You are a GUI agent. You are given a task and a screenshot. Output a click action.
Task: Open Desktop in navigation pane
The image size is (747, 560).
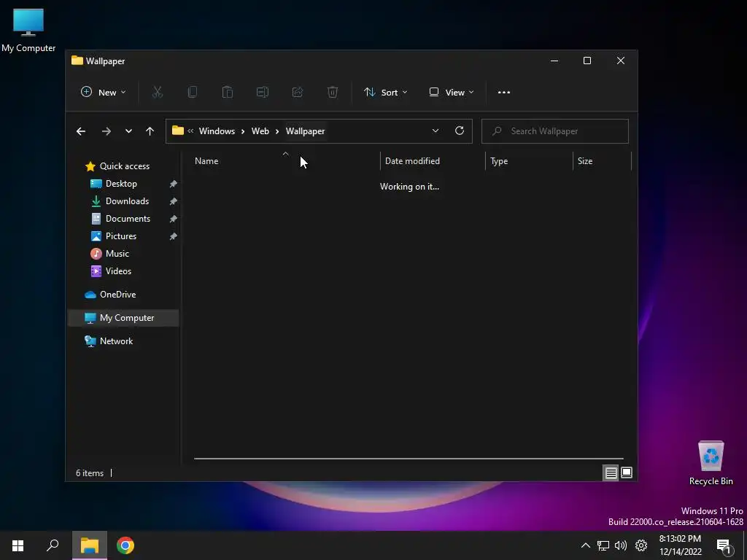(122, 184)
